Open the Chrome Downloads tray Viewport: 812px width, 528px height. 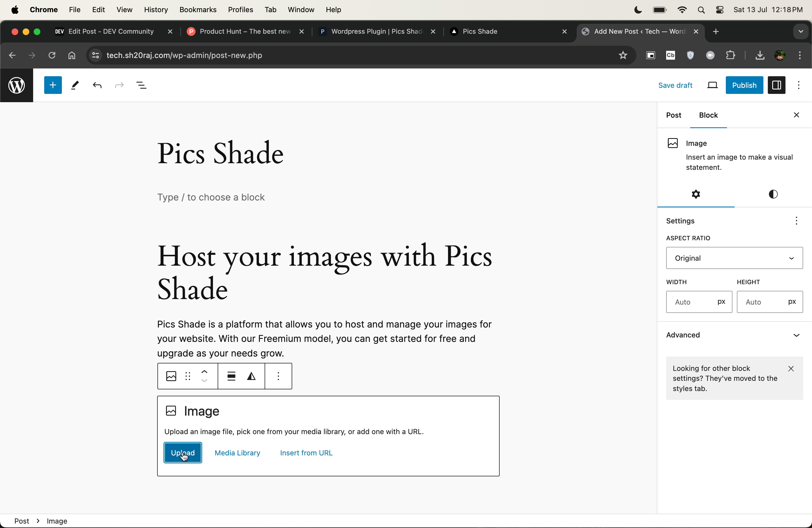(760, 55)
